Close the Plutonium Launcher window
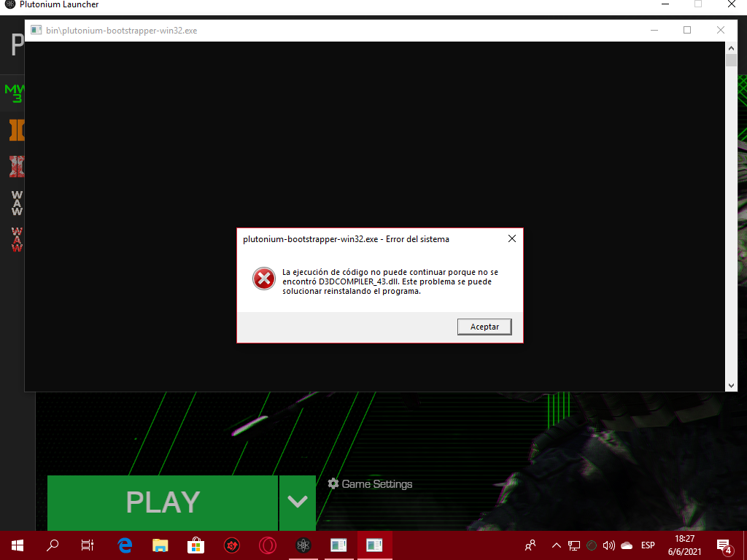The width and height of the screenshot is (747, 560). pos(732,4)
